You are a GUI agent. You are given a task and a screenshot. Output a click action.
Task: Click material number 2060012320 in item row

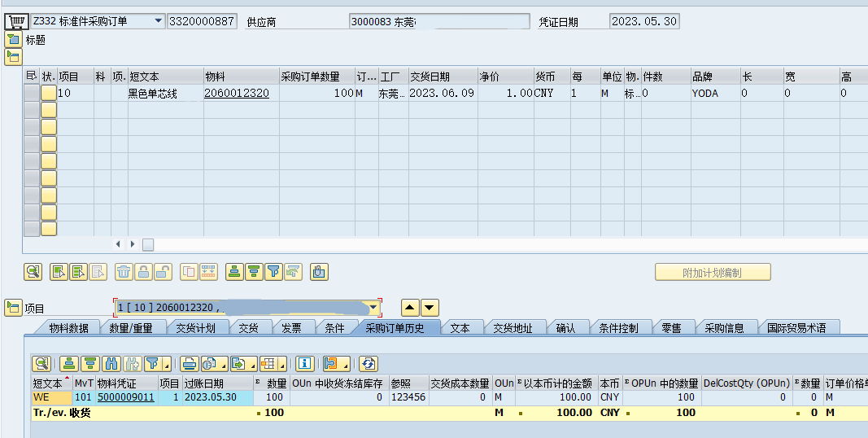pos(236,94)
